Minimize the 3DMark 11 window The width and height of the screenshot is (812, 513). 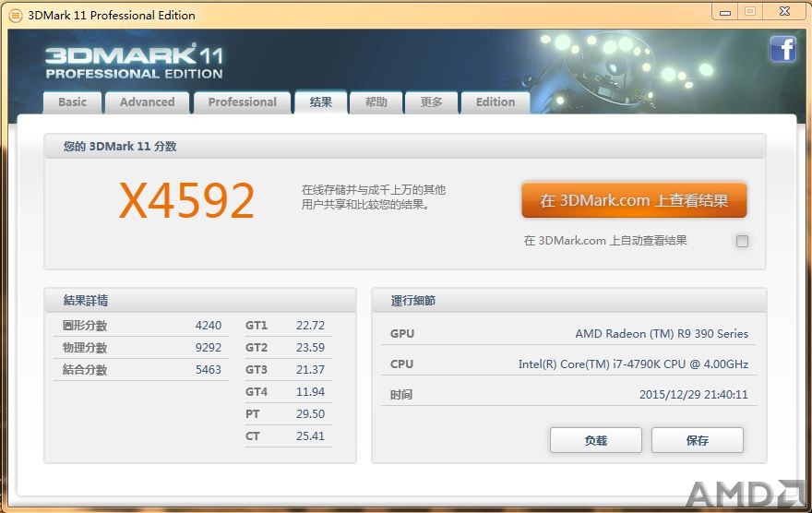point(725,12)
